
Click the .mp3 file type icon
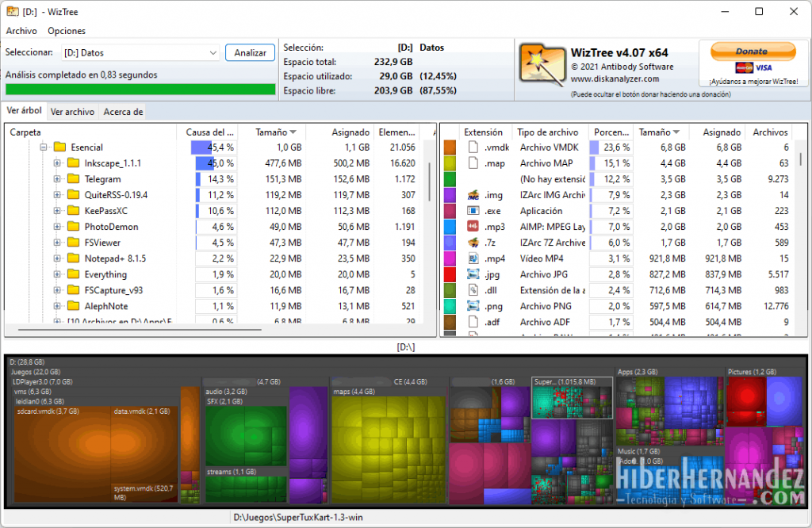tap(473, 227)
